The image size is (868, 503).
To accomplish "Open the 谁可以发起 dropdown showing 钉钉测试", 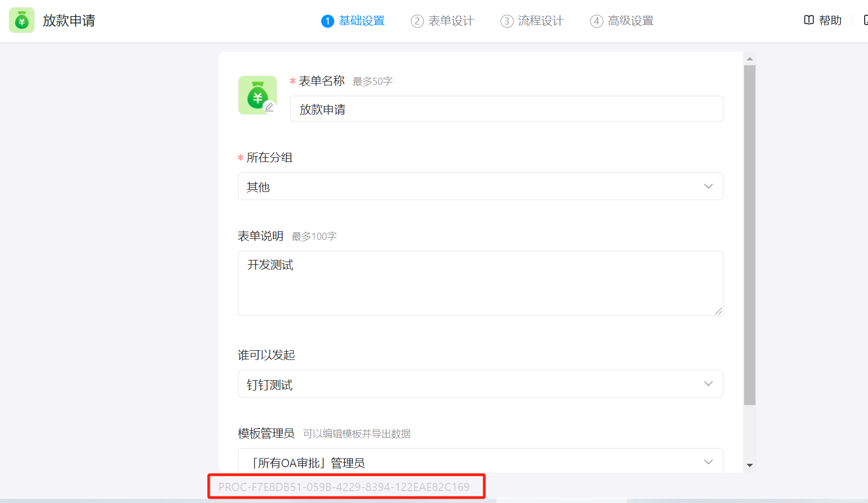I will tap(480, 384).
